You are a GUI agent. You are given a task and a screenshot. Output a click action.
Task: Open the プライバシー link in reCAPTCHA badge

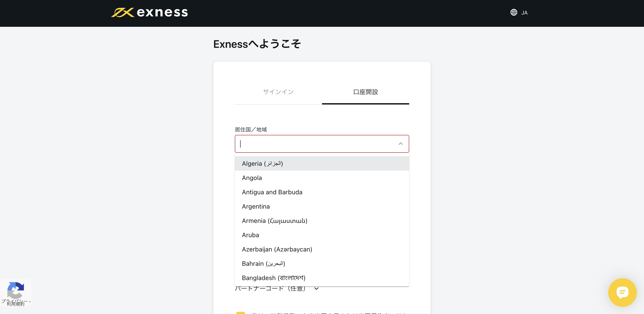(x=15, y=301)
